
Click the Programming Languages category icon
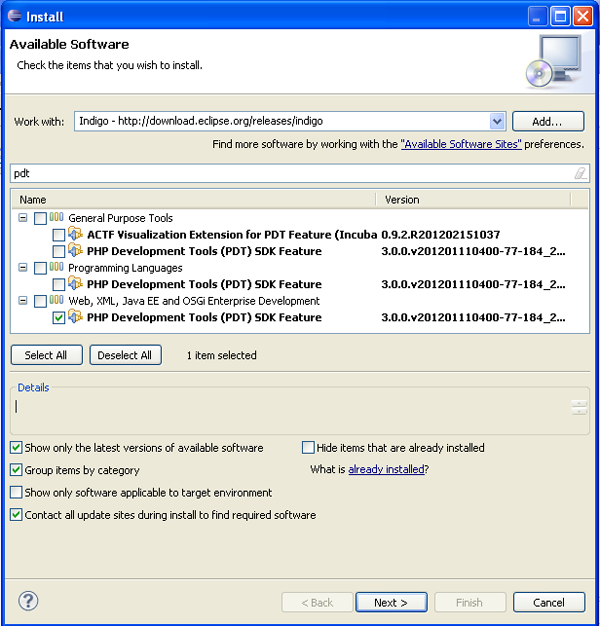pyautogui.click(x=57, y=267)
